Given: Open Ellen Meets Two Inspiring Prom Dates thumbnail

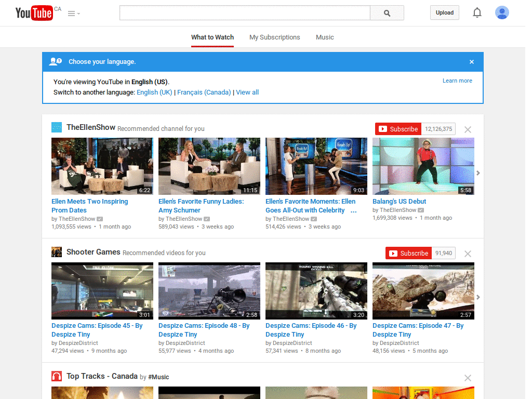Looking at the screenshot, I should tap(102, 166).
